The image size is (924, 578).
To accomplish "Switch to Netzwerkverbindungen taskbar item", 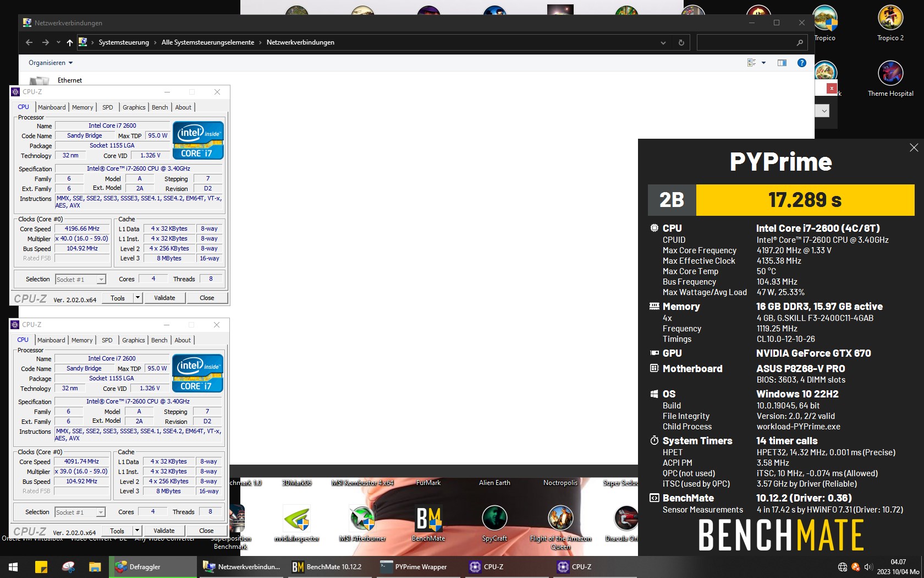I will [x=241, y=566].
